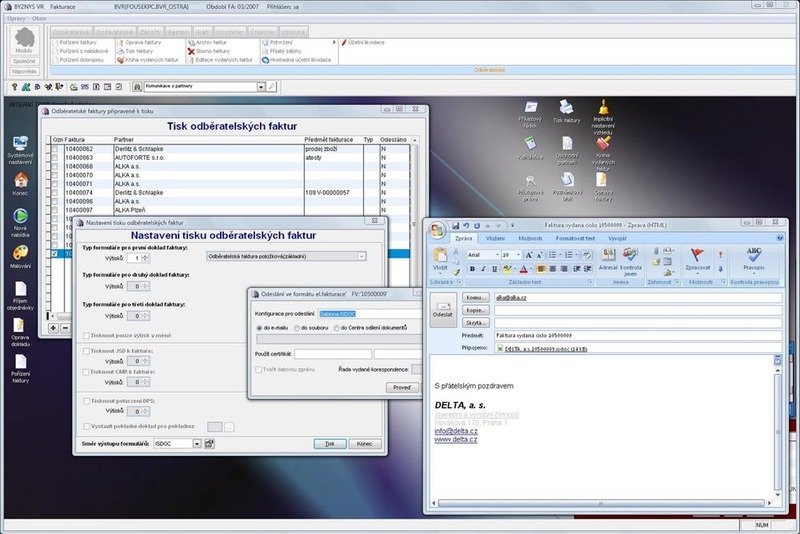Open Kniha vydaných faktur desktop icon

tap(603, 149)
